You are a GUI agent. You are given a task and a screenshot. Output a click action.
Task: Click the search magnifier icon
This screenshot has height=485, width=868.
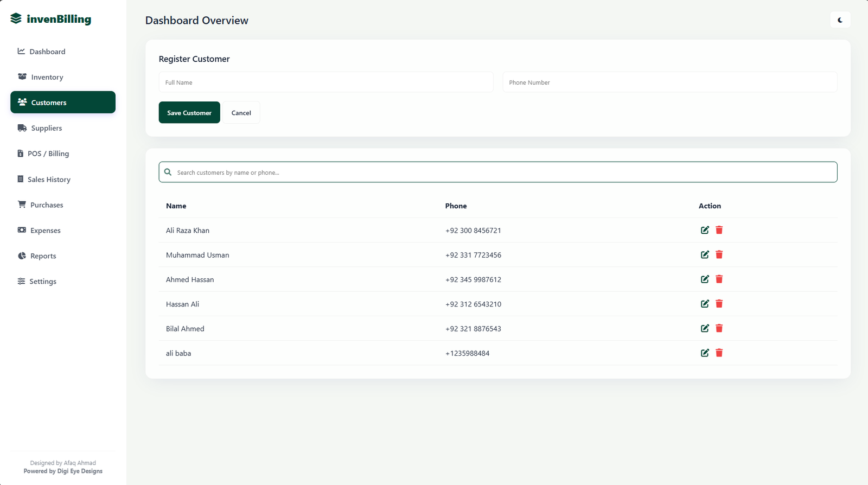[x=168, y=172]
